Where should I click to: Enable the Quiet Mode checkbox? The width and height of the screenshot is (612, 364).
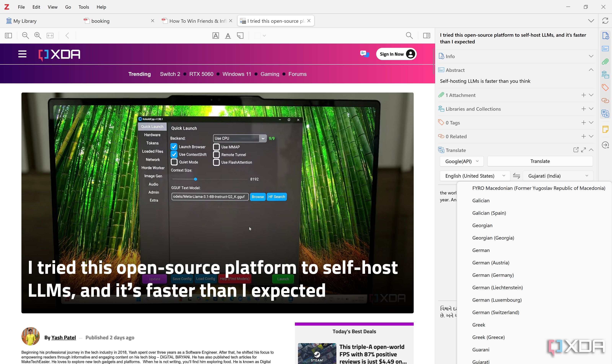tap(174, 162)
